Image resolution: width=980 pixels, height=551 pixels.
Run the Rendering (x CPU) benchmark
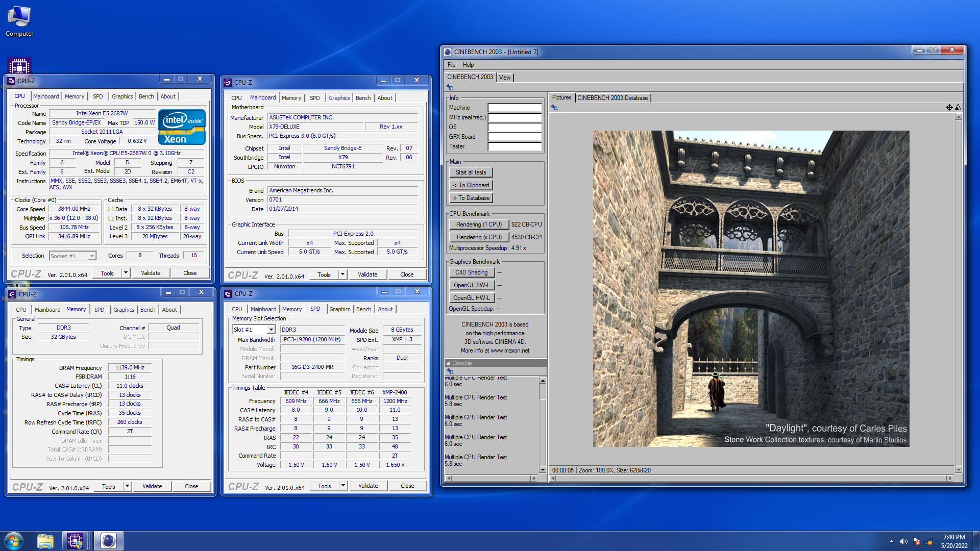coord(479,237)
